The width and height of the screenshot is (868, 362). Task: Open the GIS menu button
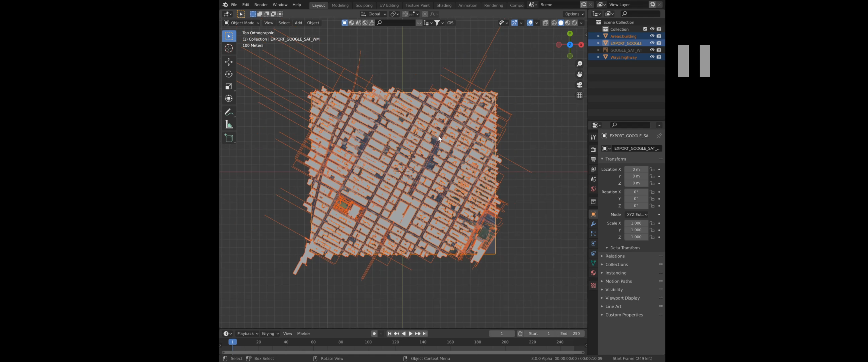click(450, 23)
